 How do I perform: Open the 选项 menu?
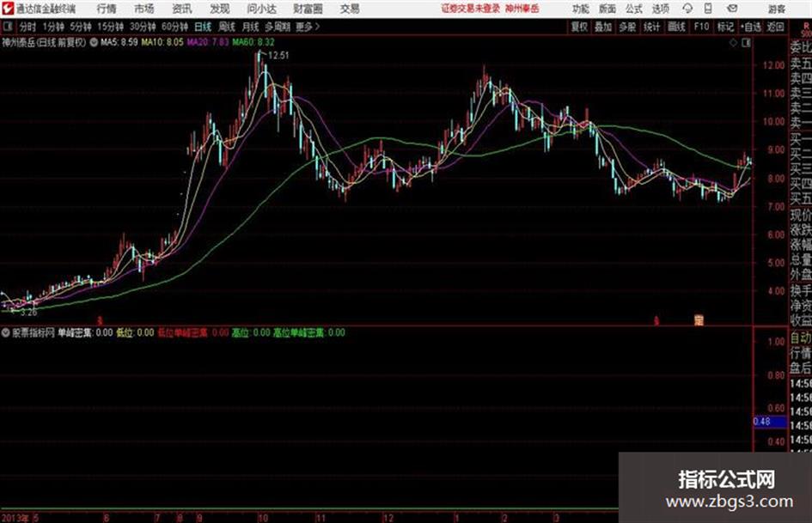click(x=660, y=9)
